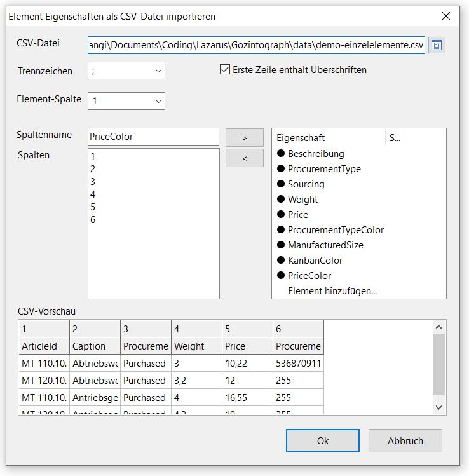Confirm import with Ok button
This screenshot has width=469, height=476.
coord(323,440)
